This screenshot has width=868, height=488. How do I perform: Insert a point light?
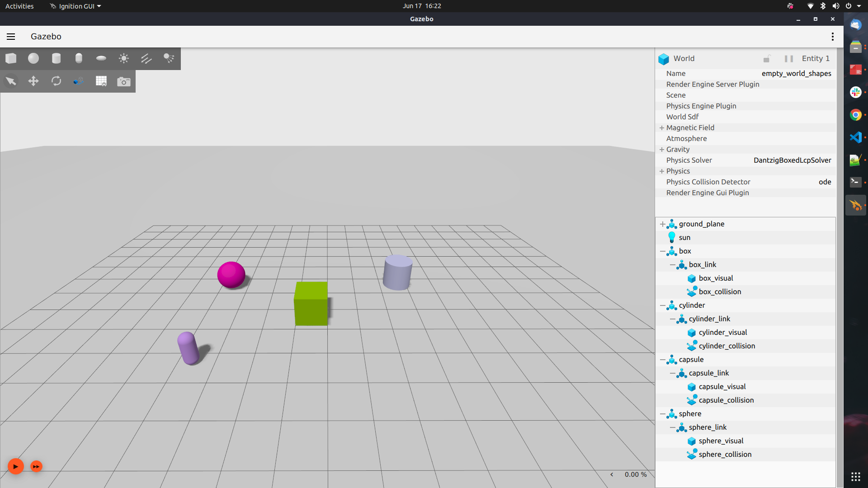(123, 58)
